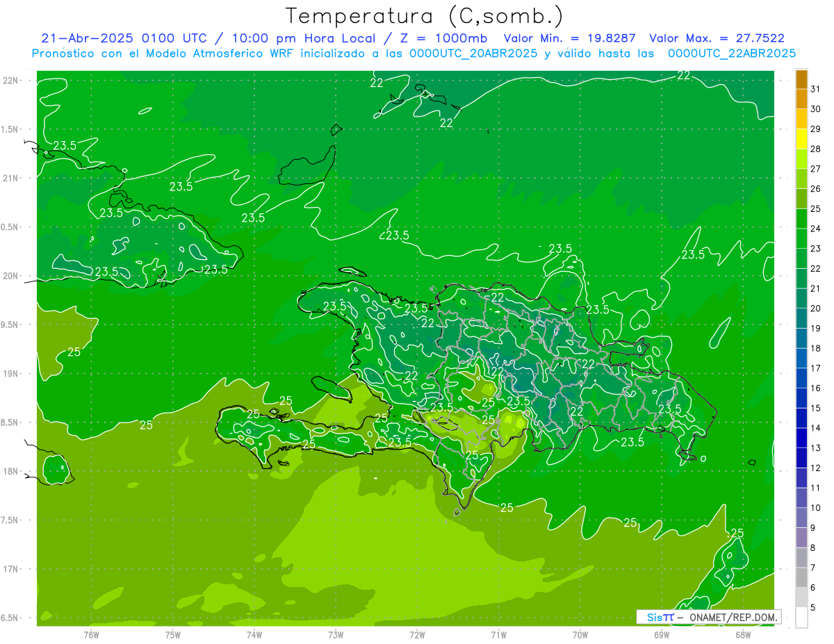Click the '0000UTC_20ABR2025' initialization time text
The width and height of the screenshot is (834, 644).
coord(473,53)
